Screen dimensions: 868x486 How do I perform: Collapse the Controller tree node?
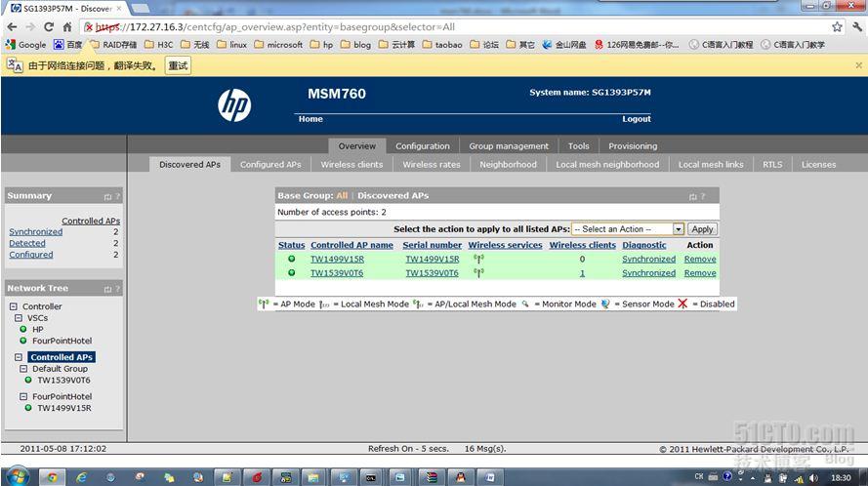tap(14, 306)
